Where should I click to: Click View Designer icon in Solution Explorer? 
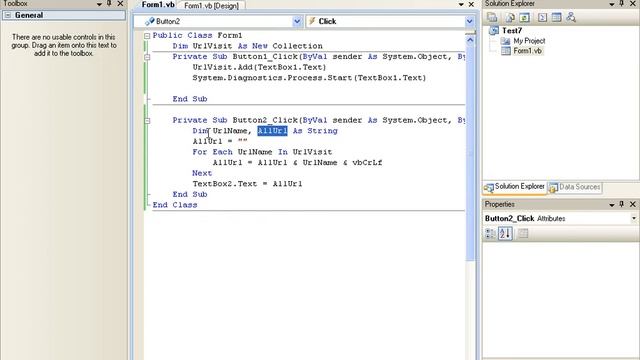[556, 17]
